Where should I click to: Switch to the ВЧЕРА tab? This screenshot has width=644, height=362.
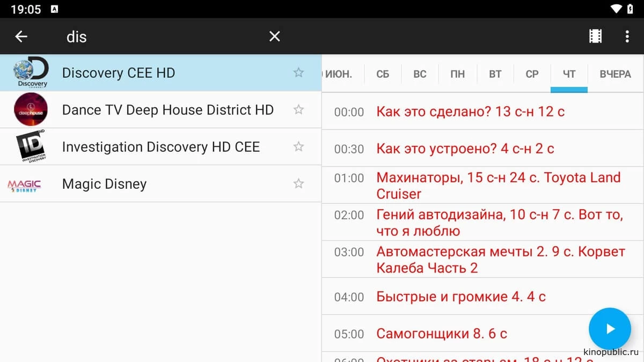616,74
